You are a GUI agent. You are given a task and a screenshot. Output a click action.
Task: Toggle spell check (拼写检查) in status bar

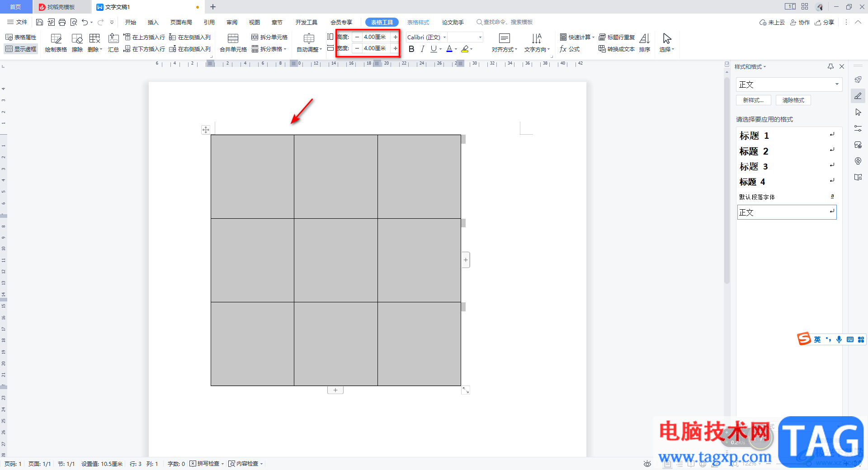[207, 464]
